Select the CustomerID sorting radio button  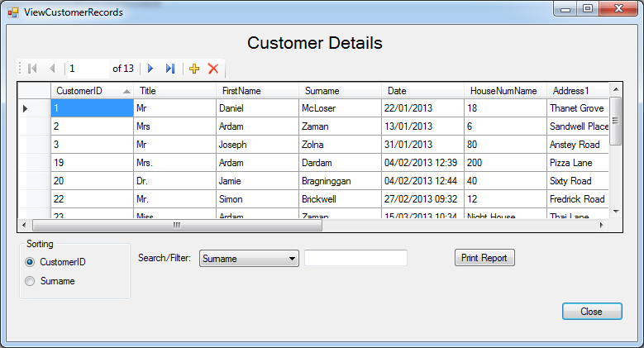[x=30, y=262]
